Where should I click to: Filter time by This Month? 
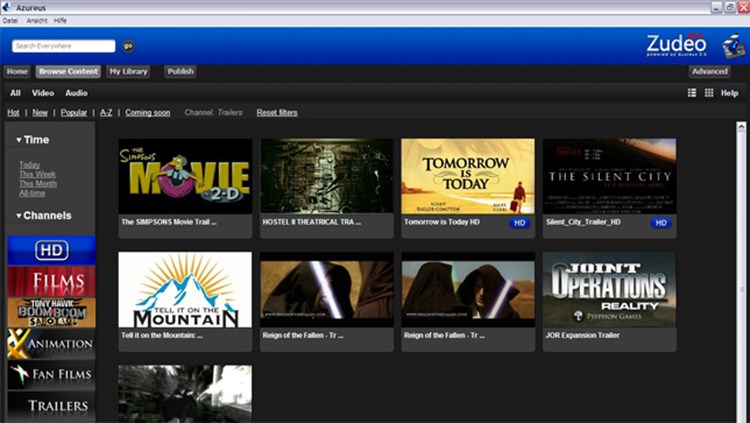coord(38,184)
